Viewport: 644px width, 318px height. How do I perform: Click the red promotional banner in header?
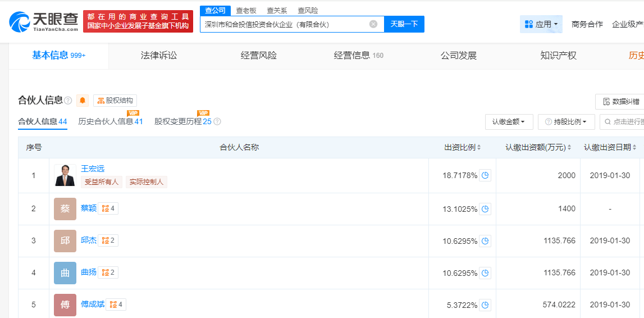[x=138, y=21]
